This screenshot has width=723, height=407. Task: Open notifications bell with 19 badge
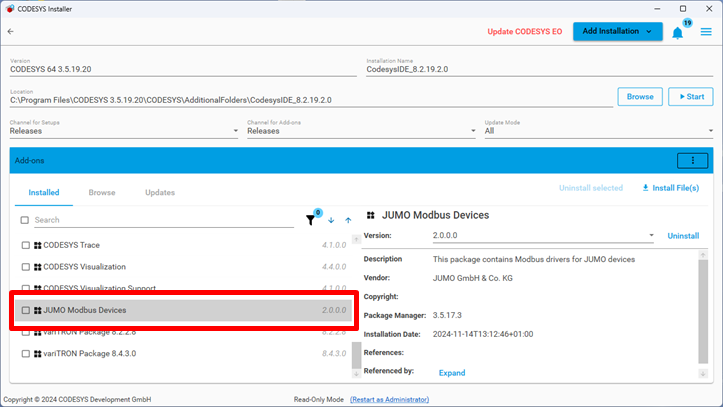tap(677, 33)
